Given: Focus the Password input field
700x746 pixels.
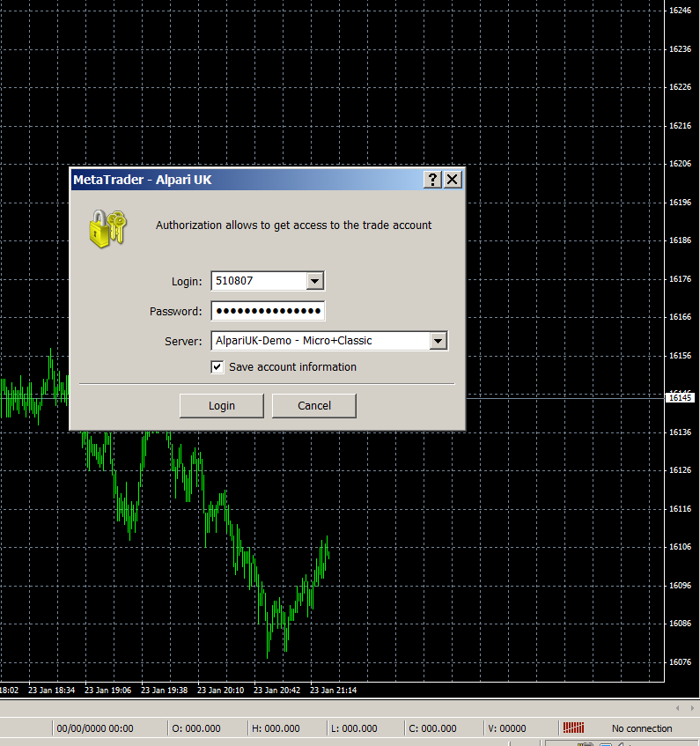Looking at the screenshot, I should tap(268, 311).
